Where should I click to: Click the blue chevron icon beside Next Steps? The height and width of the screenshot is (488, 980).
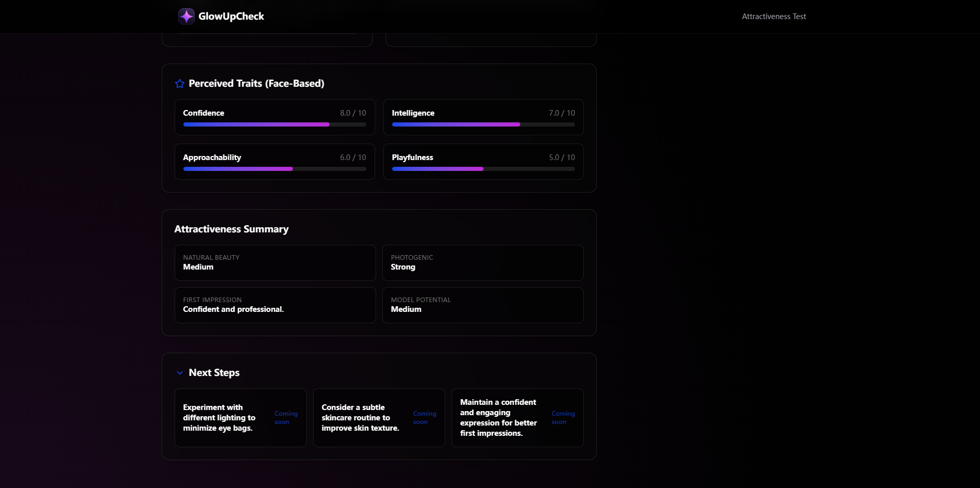pyautogui.click(x=180, y=372)
